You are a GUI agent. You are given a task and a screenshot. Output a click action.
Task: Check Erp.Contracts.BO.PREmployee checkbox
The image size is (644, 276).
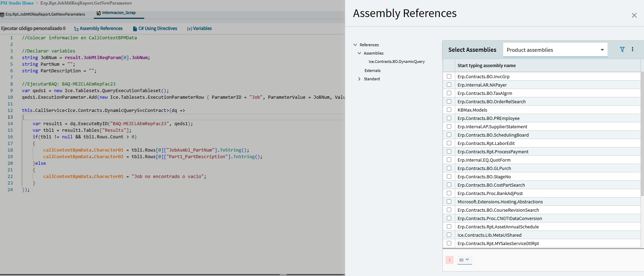point(449,118)
